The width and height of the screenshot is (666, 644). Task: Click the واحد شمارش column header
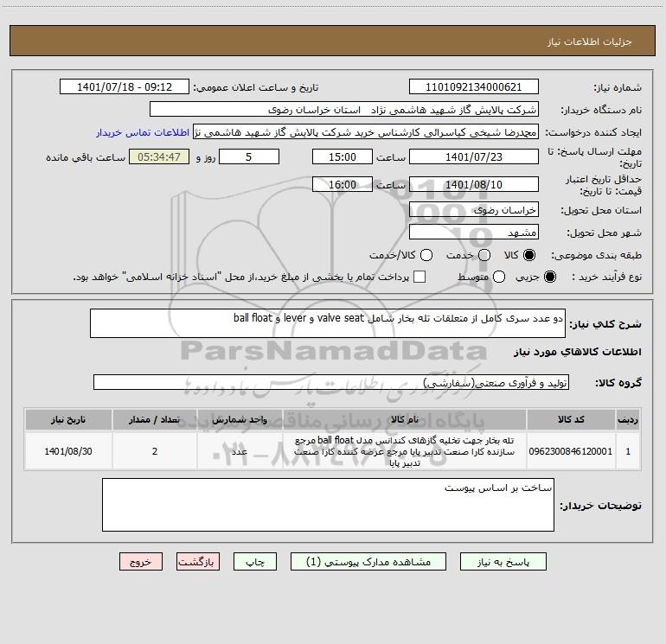click(x=240, y=420)
